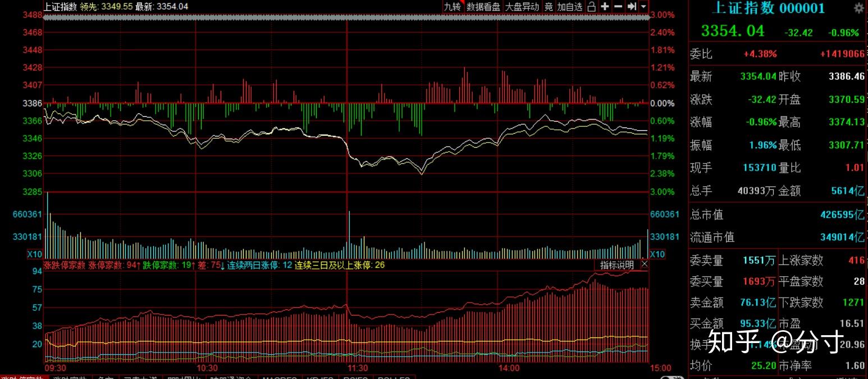The height and width of the screenshot is (379, 868).
Task: Open settings gear beside 上证指数 title
Action: coord(858,8)
